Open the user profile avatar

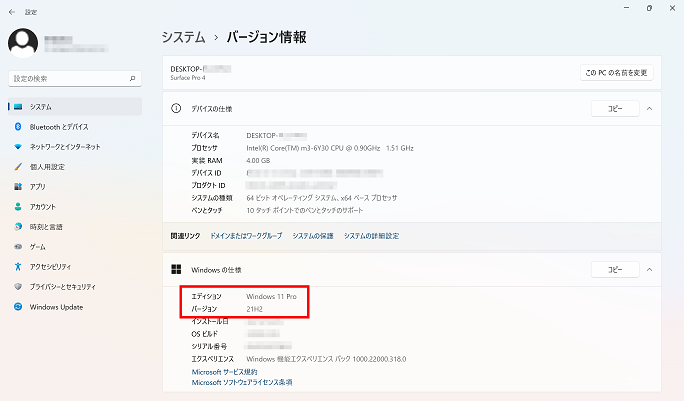(23, 43)
